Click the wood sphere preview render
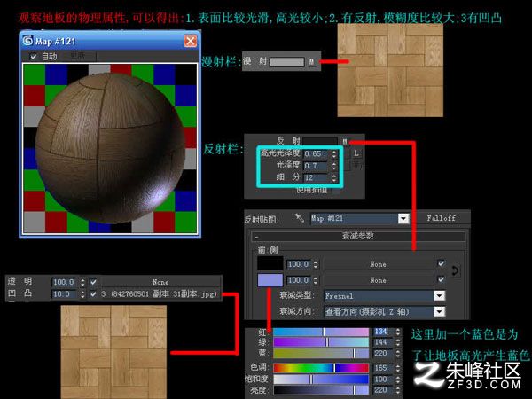Viewport: 532px width, 399px height. tap(111, 148)
